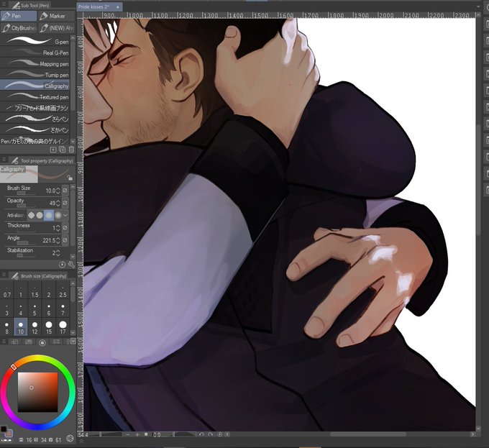Select the Pen/カモミ brush at list bottom
Image resolution: width=489 pixels, height=448 pixels.
pos(35,141)
